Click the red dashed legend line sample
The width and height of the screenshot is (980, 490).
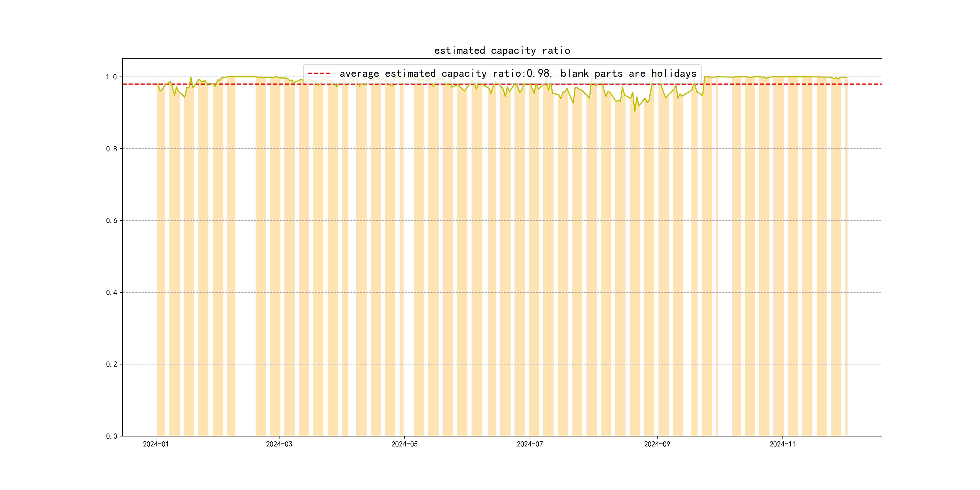pyautogui.click(x=319, y=73)
